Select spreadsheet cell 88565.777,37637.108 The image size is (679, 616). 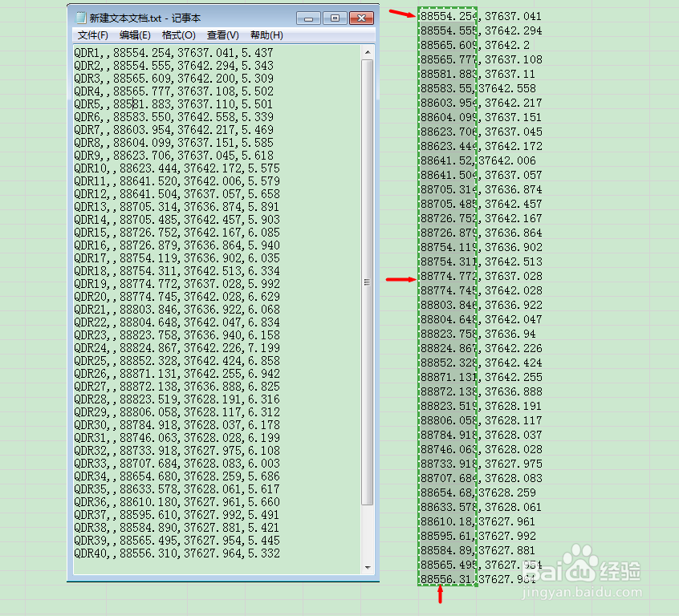pos(448,59)
